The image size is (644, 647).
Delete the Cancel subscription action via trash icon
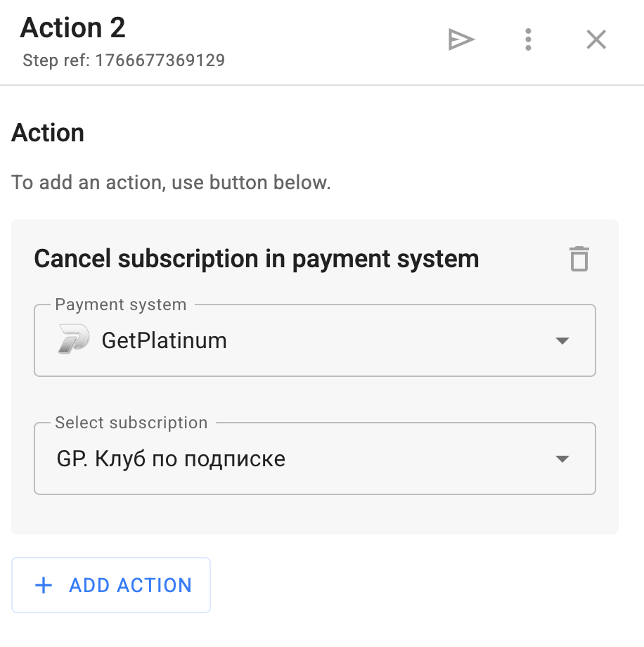point(579,259)
